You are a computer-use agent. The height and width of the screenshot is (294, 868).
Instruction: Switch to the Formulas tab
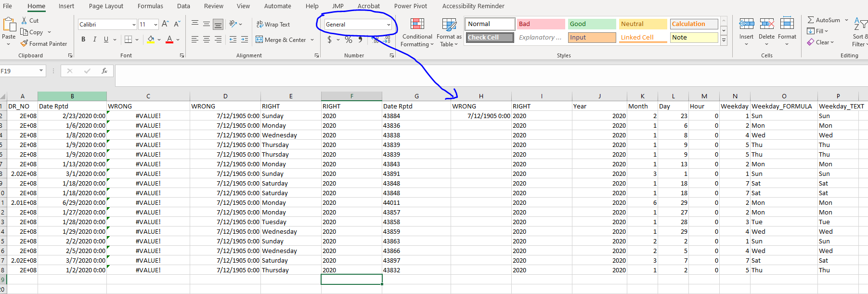click(150, 6)
